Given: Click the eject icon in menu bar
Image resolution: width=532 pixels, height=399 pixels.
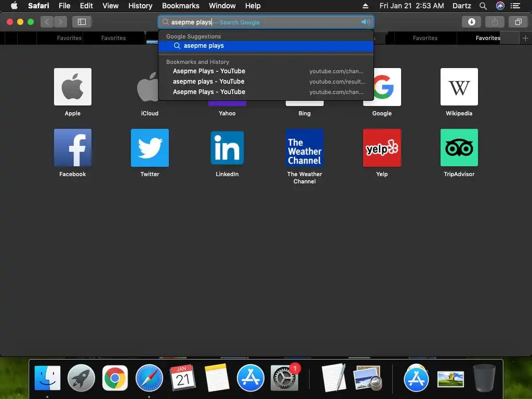Looking at the screenshot, I should tap(365, 6).
